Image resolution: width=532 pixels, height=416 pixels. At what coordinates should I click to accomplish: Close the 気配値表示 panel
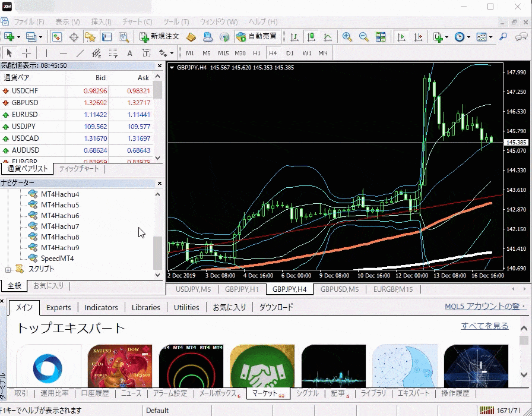(x=160, y=65)
